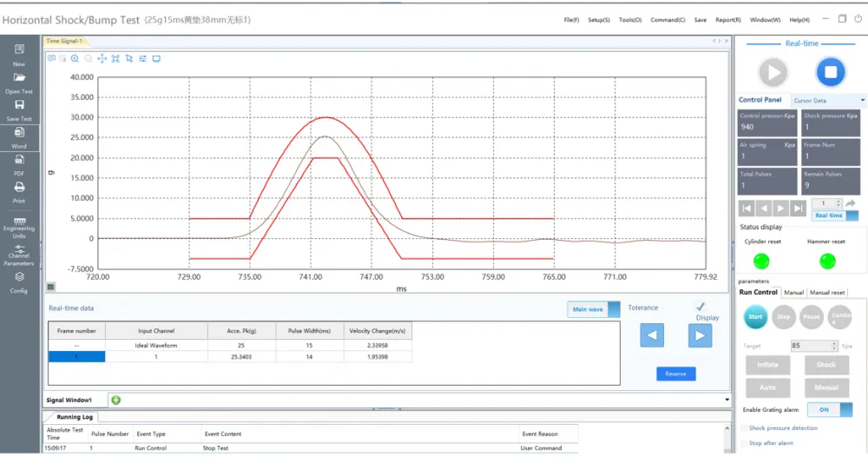Screen dimensions: 868x457
Task: Expand the Signal Window dropdown arrow
Action: 727,400
